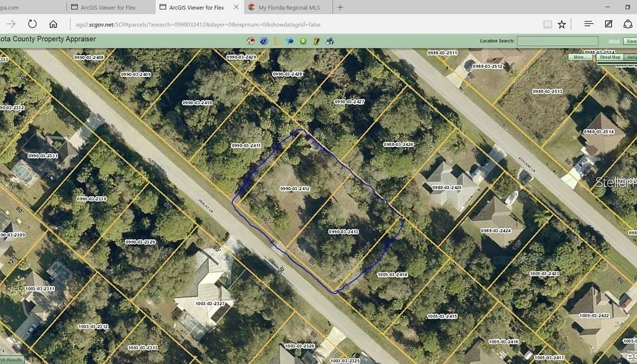This screenshot has width=637, height=364.
Task: Open the Search Results panel at bottom left
Action: pyautogui.click(x=12, y=360)
